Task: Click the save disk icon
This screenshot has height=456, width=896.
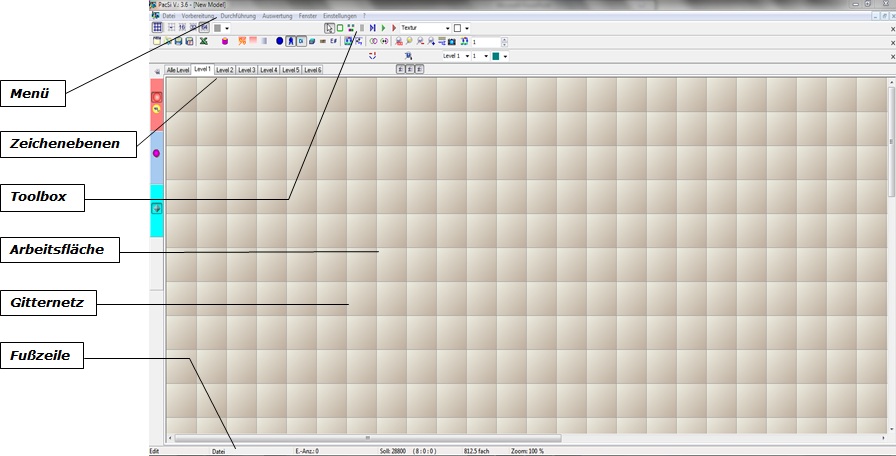Action: tap(178, 41)
